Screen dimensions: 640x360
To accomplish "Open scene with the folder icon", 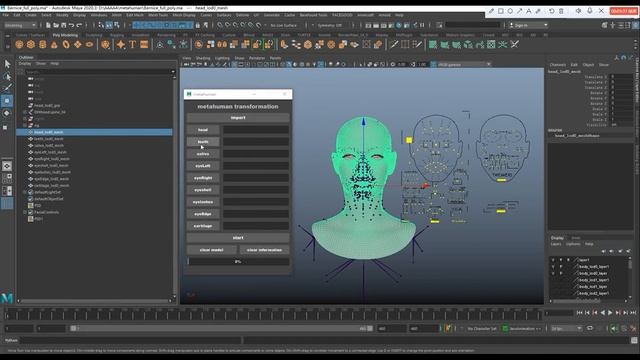I will click(x=56, y=25).
